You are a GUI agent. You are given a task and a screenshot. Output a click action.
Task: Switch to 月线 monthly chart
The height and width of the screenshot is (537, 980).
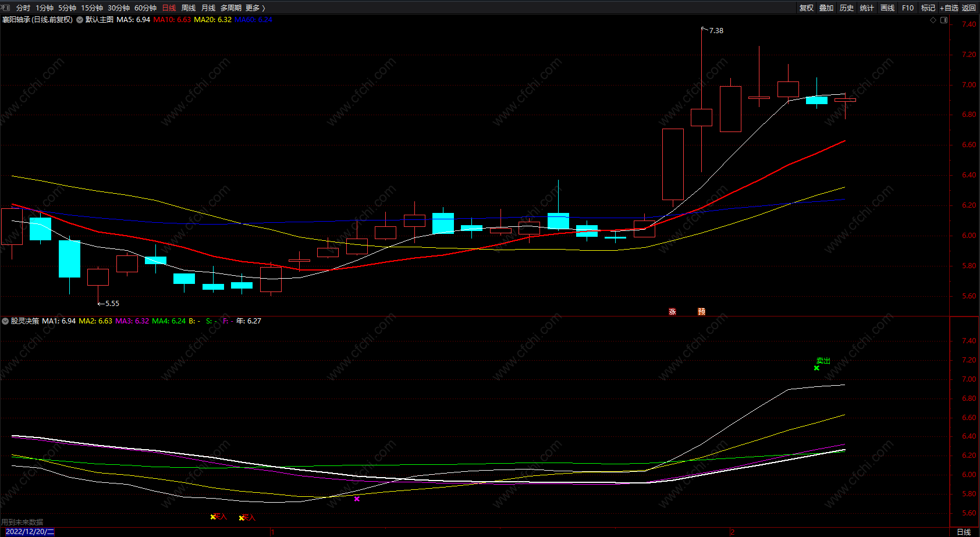(208, 8)
